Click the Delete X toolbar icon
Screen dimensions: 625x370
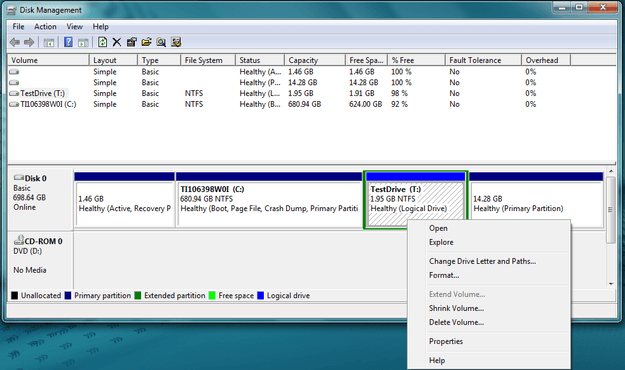click(x=117, y=42)
